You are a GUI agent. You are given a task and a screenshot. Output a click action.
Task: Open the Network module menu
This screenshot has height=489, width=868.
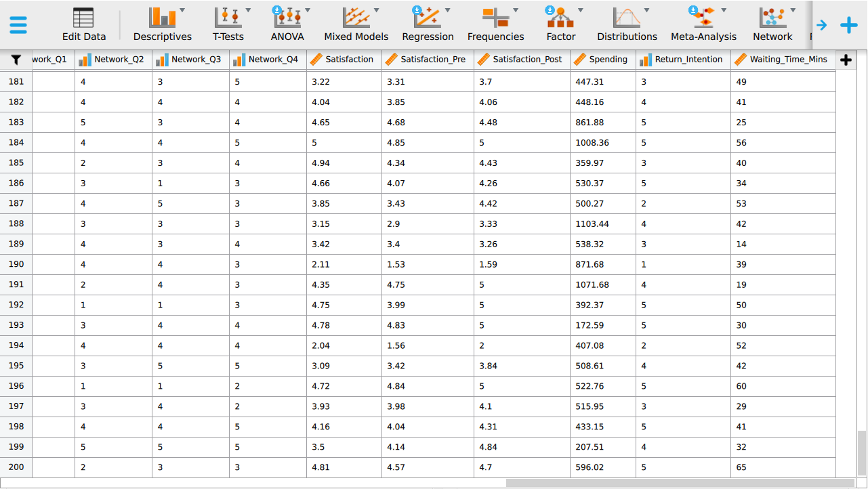[x=772, y=25]
